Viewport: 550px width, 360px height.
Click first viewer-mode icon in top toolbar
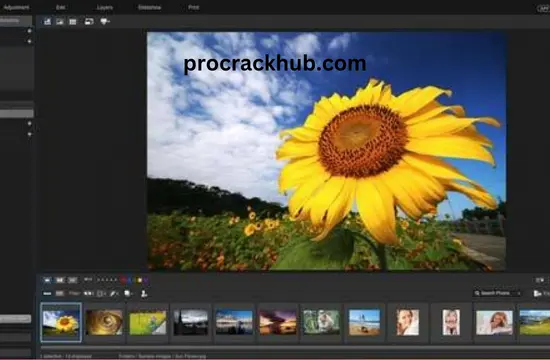[47, 22]
